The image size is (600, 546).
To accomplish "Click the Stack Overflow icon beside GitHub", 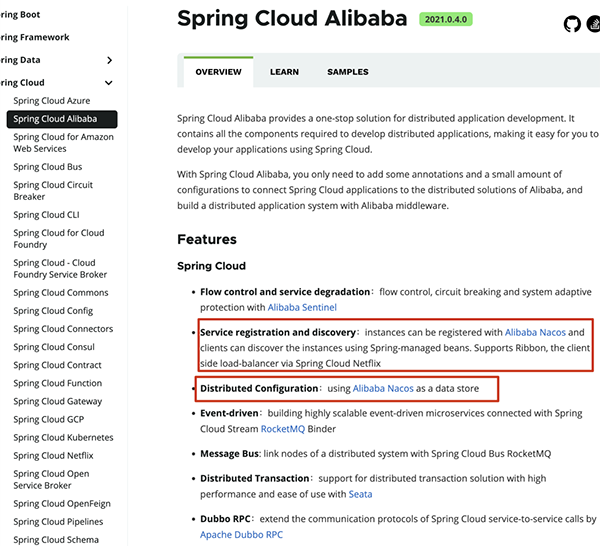I will click(593, 24).
